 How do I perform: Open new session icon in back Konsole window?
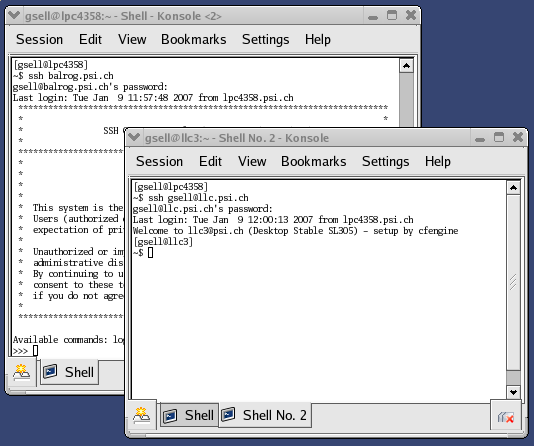click(21, 372)
